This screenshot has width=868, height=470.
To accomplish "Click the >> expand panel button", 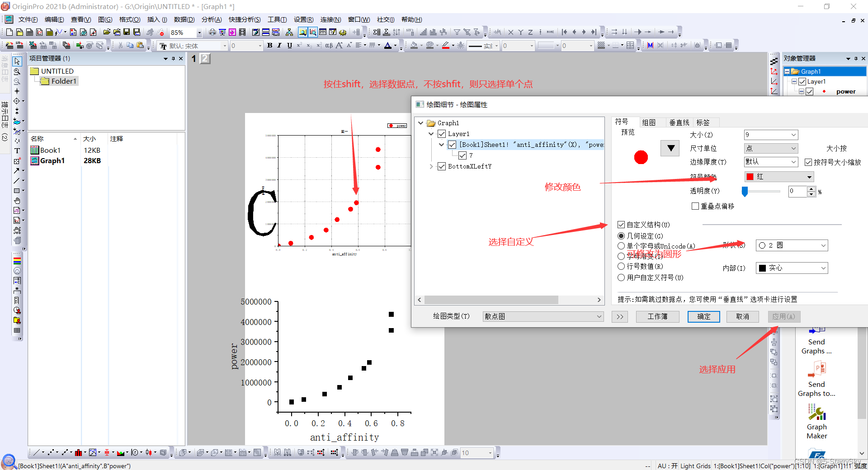I will click(x=620, y=316).
